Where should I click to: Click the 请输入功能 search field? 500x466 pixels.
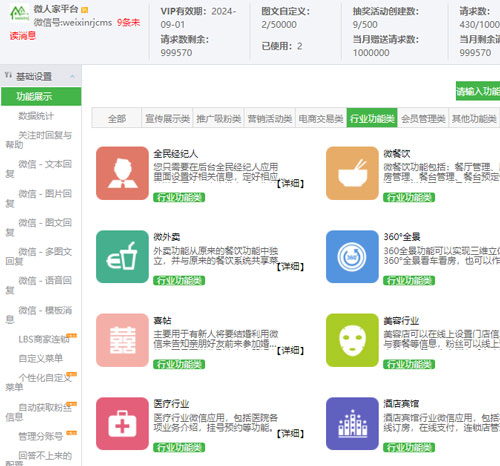click(x=478, y=91)
